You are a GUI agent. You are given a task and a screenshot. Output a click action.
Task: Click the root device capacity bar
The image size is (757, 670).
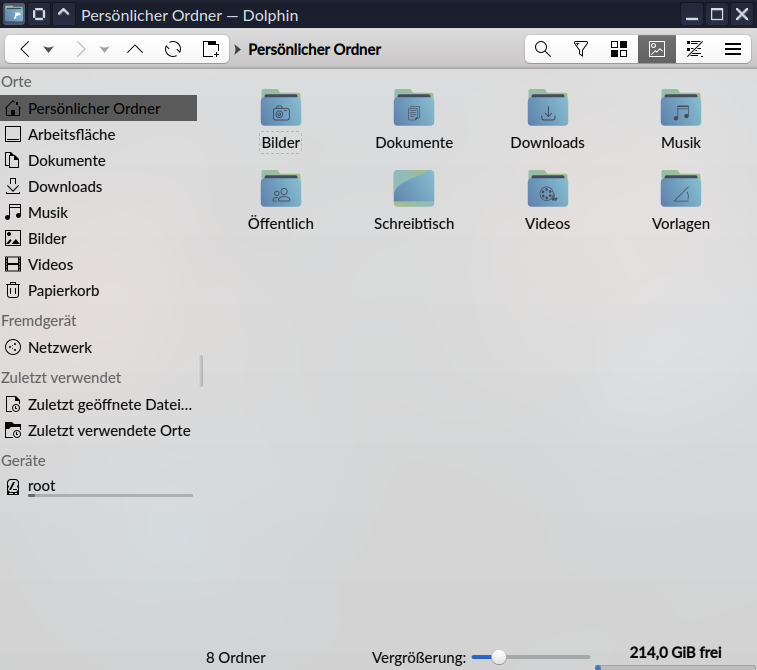tap(110, 495)
